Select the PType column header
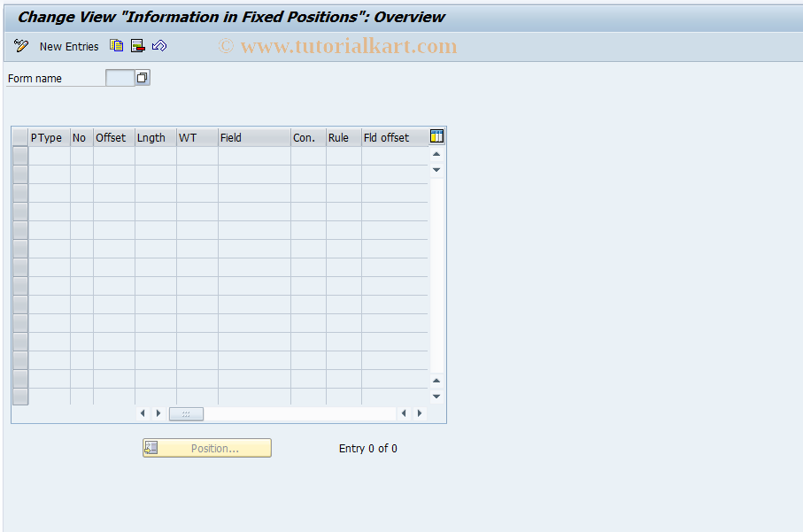The width and height of the screenshot is (803, 532). click(x=50, y=138)
